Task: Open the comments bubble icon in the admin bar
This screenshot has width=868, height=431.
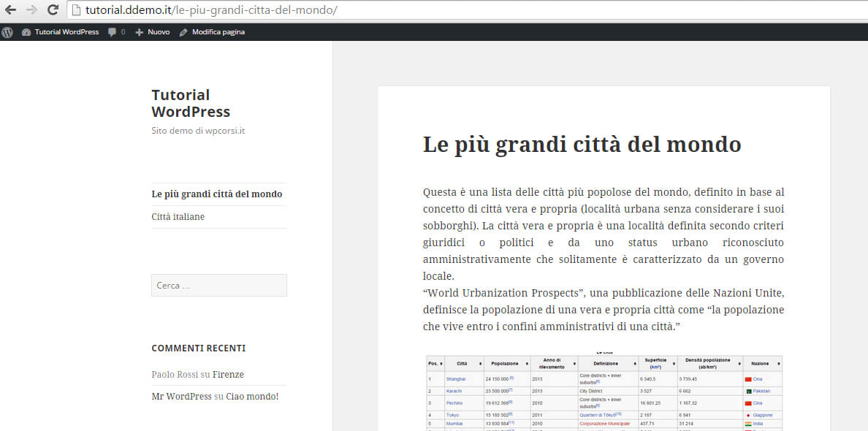Action: pyautogui.click(x=110, y=31)
